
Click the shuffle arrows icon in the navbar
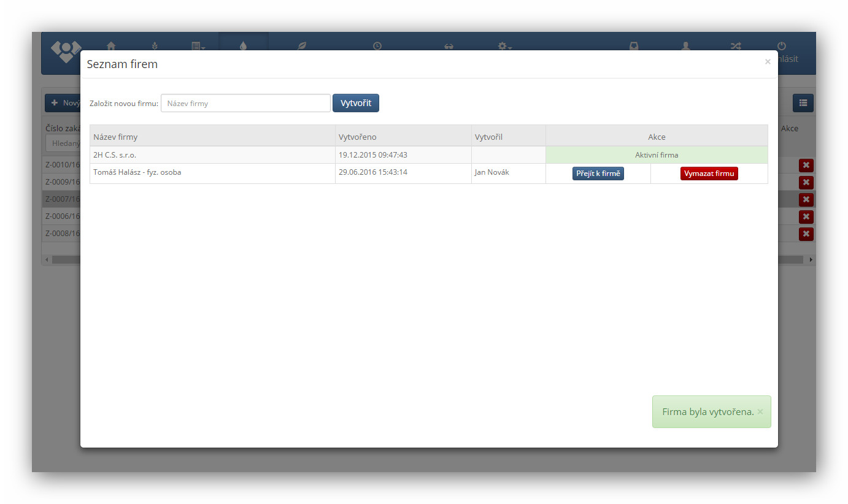coord(735,45)
